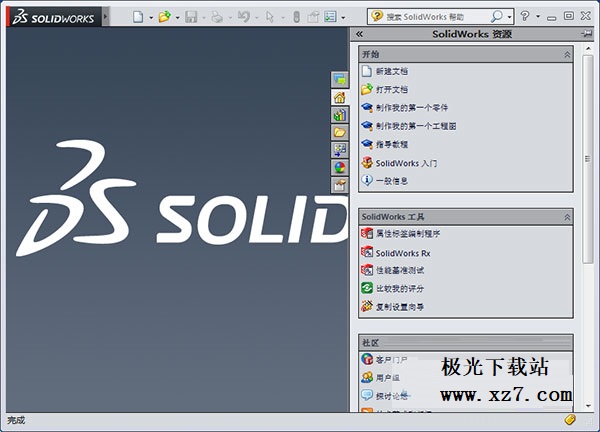Expand the Options dropdown arrow
Screen dimensions: 600x432
pyautogui.click(x=343, y=18)
